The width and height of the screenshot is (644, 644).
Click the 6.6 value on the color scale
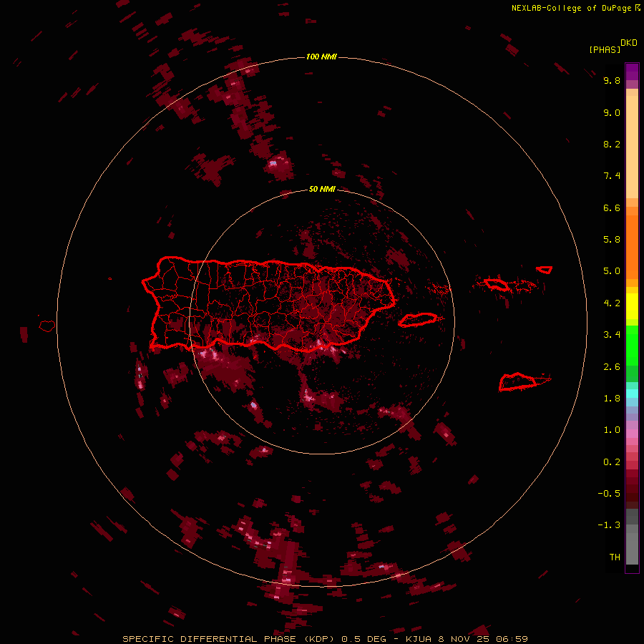(x=612, y=208)
